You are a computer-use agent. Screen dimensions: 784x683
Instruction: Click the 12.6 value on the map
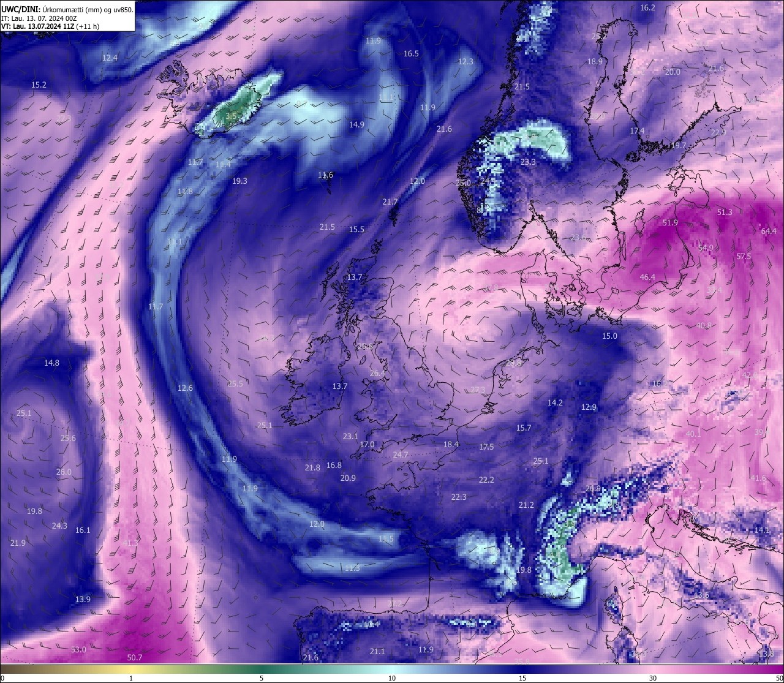[x=185, y=388]
